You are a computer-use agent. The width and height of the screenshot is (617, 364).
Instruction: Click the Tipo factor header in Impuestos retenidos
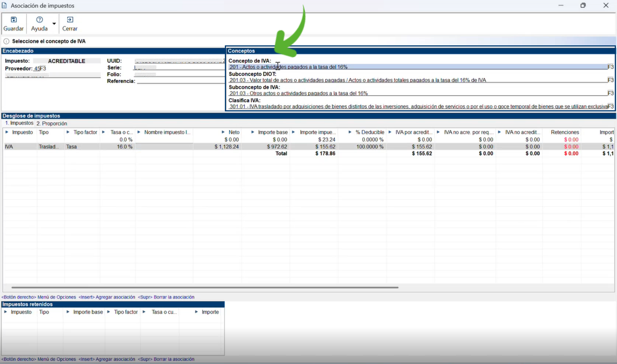pos(126,312)
